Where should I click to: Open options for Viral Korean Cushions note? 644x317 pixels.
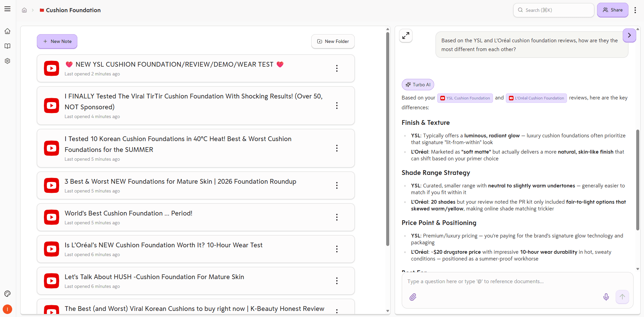337,311
